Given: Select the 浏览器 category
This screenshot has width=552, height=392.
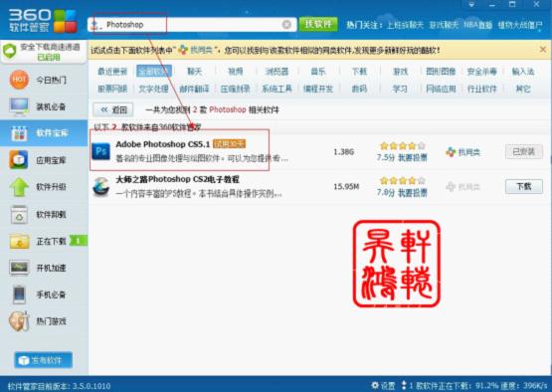Looking at the screenshot, I should tap(276, 72).
